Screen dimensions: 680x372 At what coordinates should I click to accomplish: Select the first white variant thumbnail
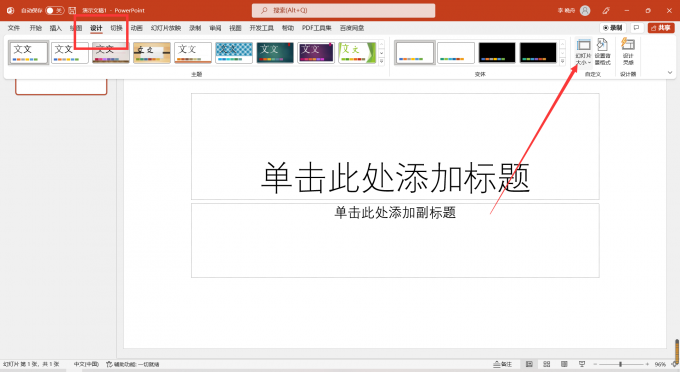tap(415, 52)
